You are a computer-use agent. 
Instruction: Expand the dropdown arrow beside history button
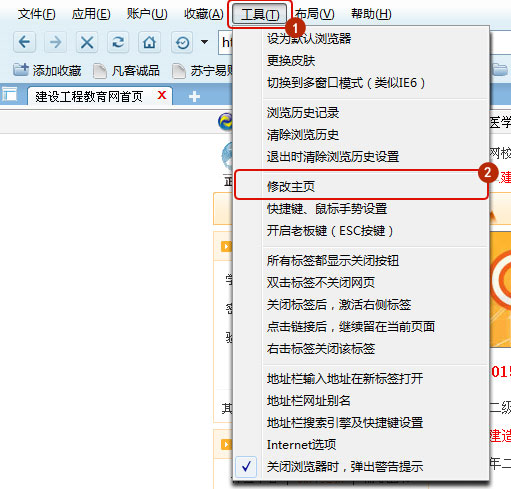coord(204,42)
